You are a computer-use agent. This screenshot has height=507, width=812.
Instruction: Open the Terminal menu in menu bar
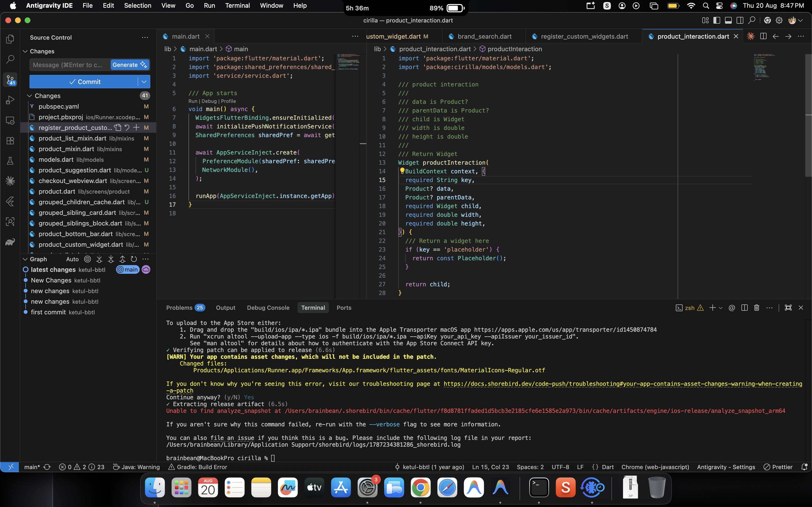237,6
